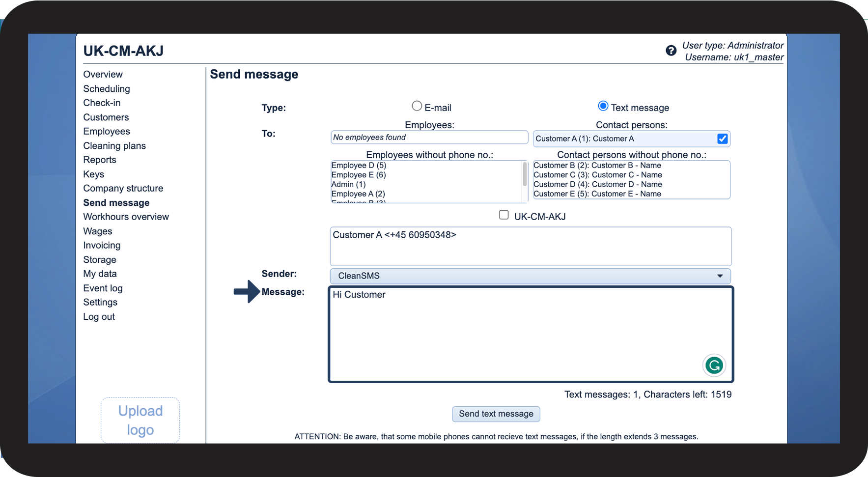The image size is (868, 477).
Task: Click the recipients field showing Customer A
Action: (x=531, y=247)
